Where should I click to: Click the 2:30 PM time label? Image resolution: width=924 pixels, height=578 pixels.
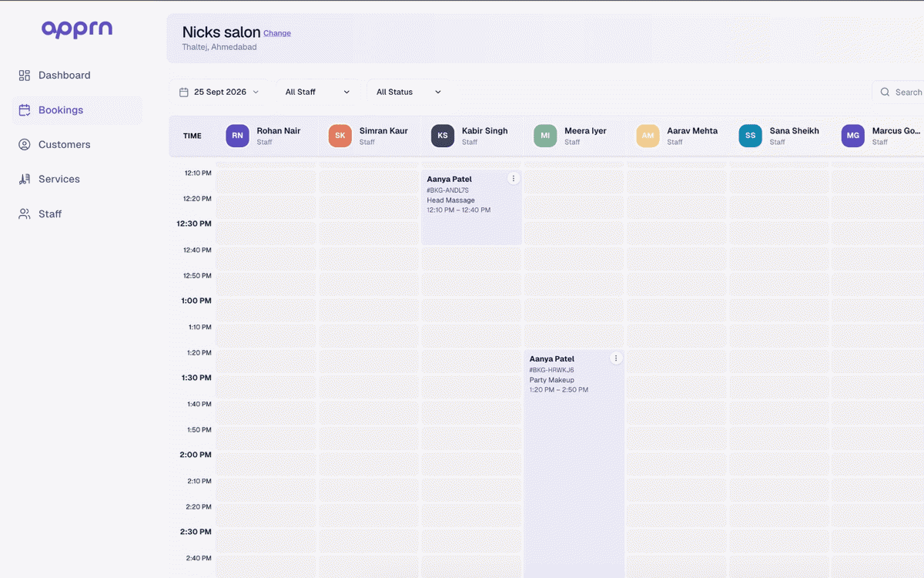pyautogui.click(x=196, y=533)
